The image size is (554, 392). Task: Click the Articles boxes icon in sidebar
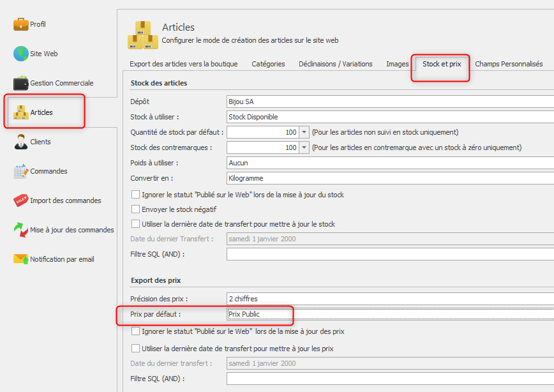coord(21,112)
